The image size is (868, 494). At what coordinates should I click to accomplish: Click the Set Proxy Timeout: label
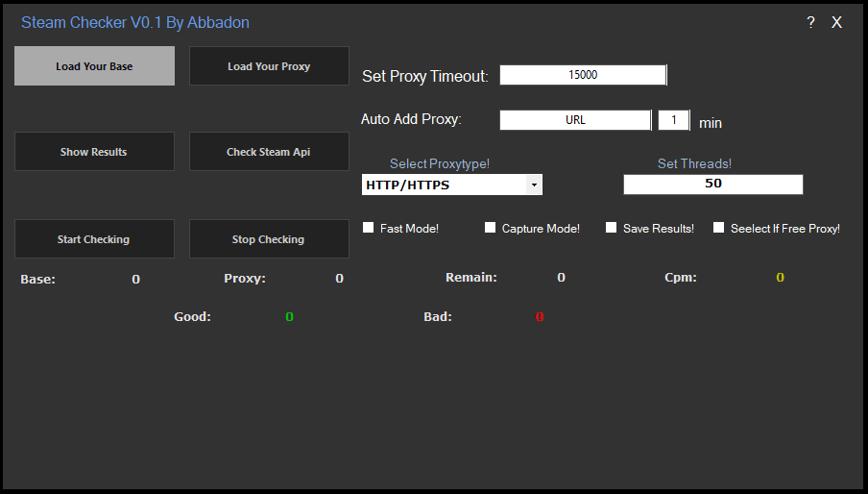tap(425, 76)
